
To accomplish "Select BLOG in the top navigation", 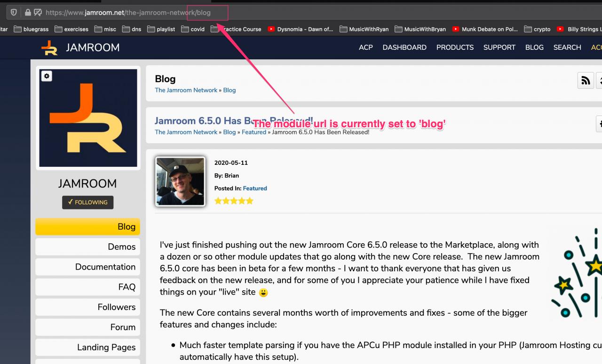I will click(x=534, y=47).
